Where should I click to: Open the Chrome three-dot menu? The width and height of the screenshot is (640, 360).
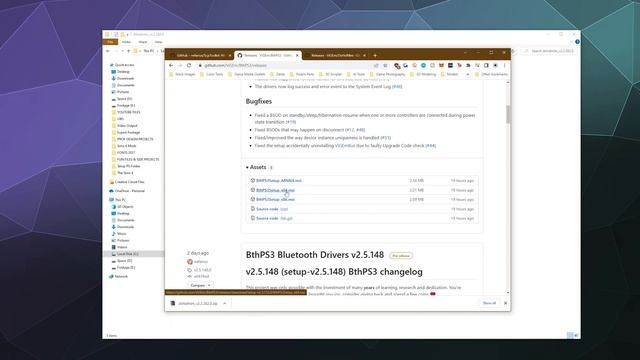click(504, 65)
